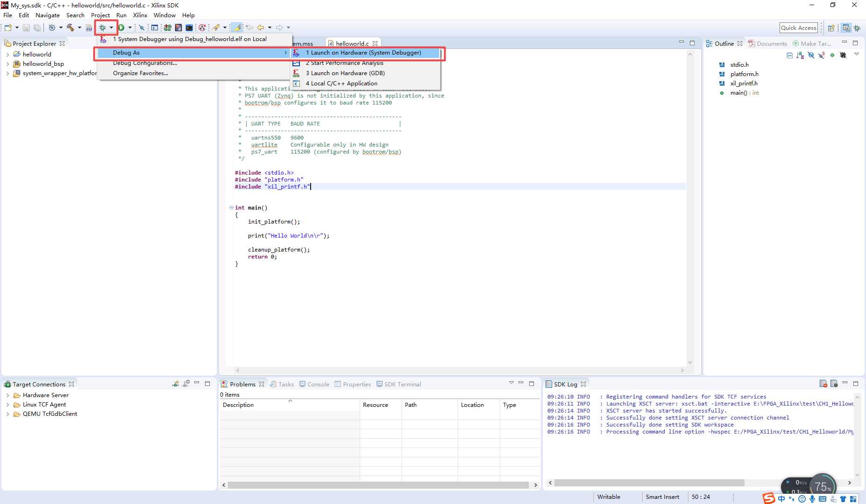Screen dimensions: 866x504
Task: Click the Quick Access field
Action: 799,28
